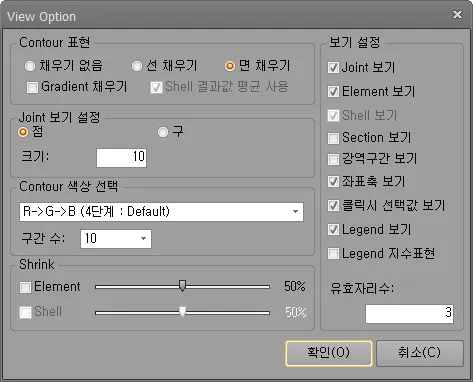The height and width of the screenshot is (382, 473).
Task: Click the 크기 size input field
Action: (x=122, y=158)
